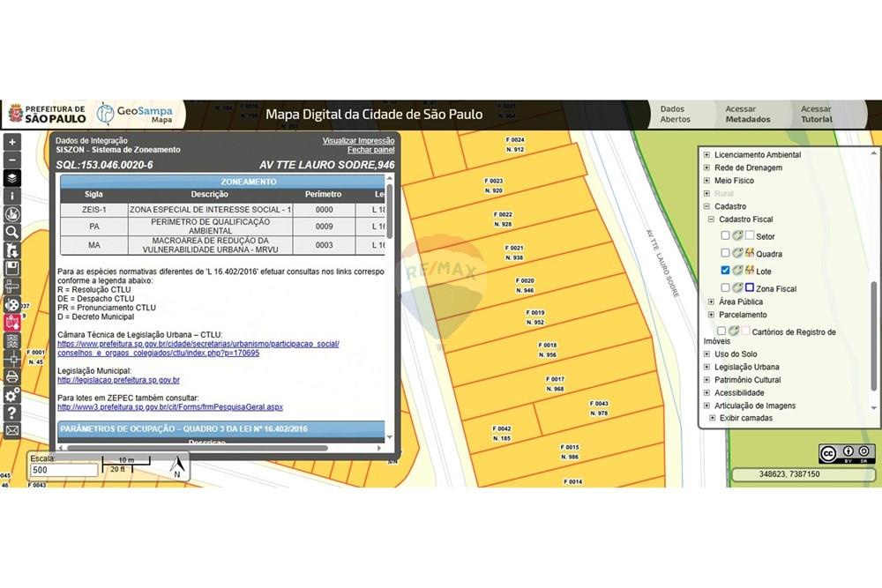Viewport: 882px width, 588px height.
Task: Open the map layers stack icon
Action: click(11, 177)
